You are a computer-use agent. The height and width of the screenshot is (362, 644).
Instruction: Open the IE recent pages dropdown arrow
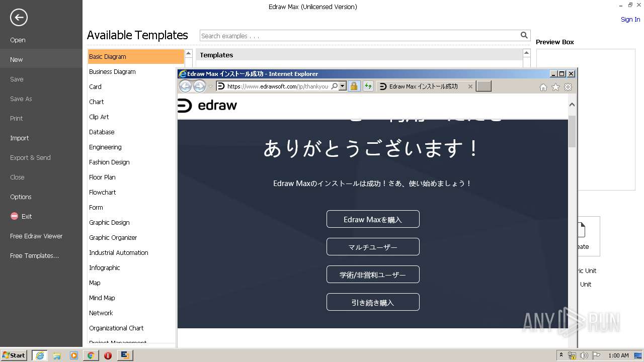pos(210,86)
